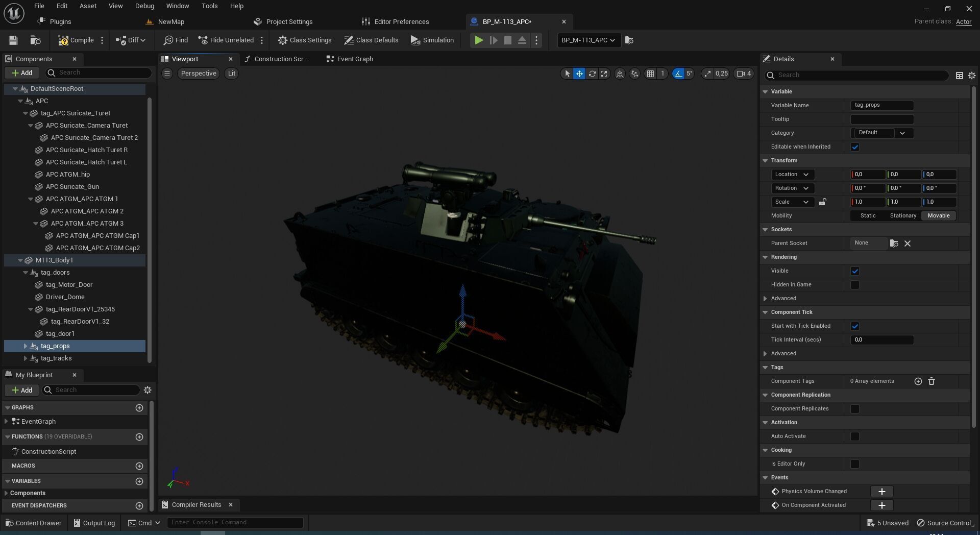Add a new variable in VARIABLES section

pyautogui.click(x=139, y=481)
